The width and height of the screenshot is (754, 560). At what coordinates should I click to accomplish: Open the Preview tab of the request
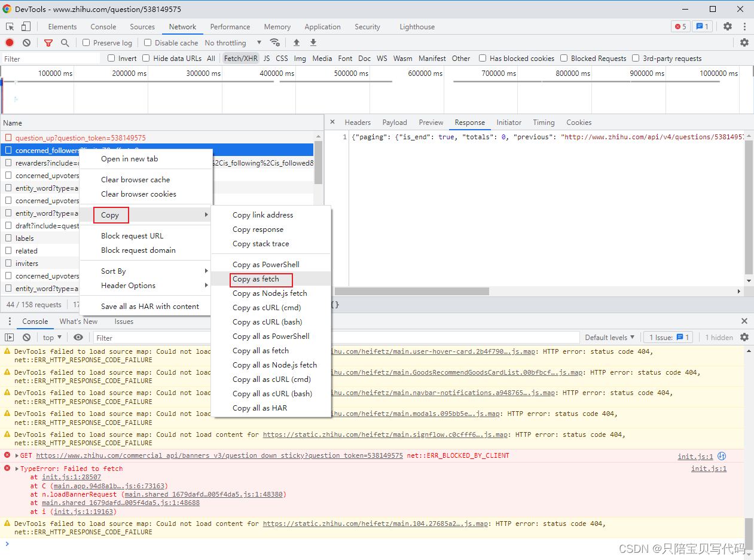[x=431, y=122]
